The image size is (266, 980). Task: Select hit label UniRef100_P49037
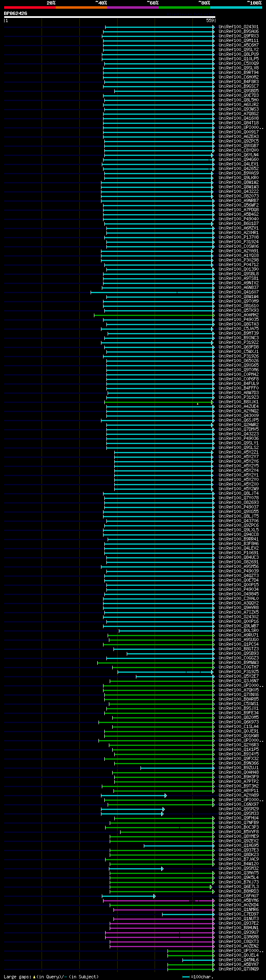point(239,507)
